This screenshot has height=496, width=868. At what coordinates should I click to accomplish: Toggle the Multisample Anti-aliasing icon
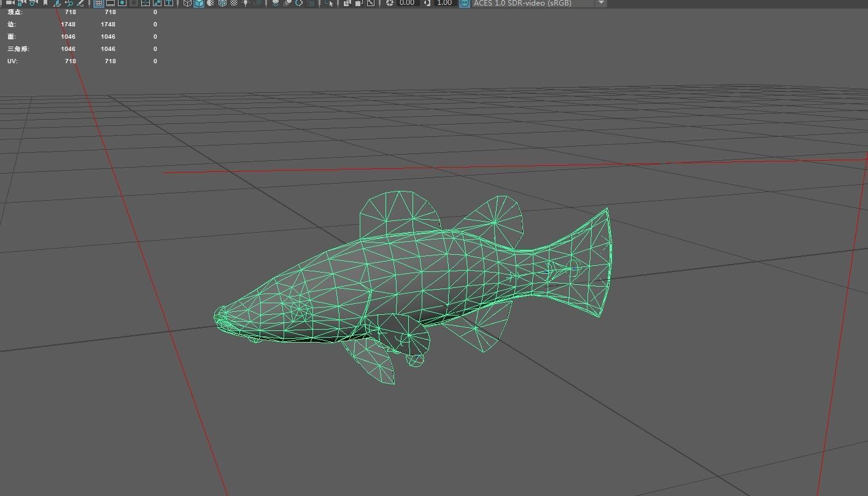[299, 3]
